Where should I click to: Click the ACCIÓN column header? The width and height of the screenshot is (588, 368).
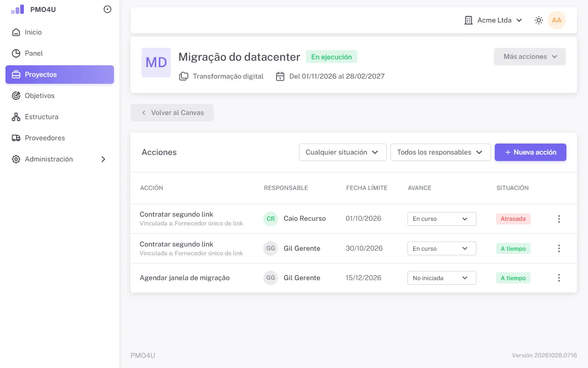152,188
